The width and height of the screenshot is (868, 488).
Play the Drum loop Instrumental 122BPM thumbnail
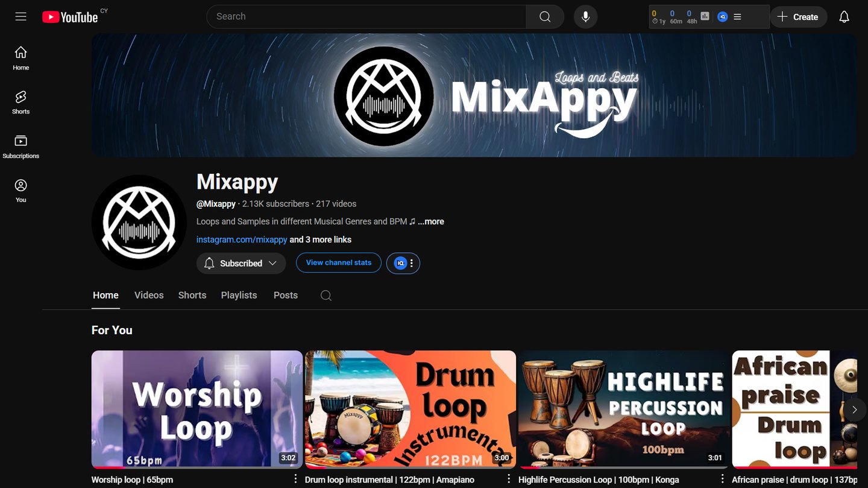410,410
